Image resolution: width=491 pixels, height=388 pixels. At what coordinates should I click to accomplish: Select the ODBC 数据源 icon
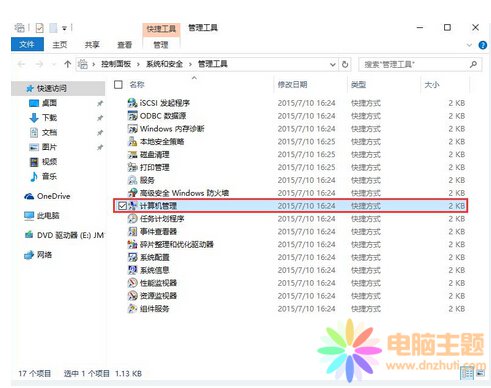[132, 116]
